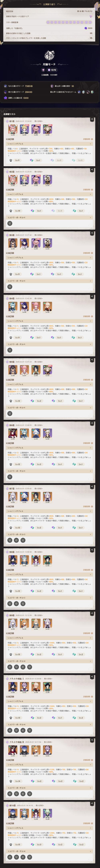Select the crown blessing level icon in 第1幕
Viewport: 100px width, 868px height.
click(x=11, y=160)
